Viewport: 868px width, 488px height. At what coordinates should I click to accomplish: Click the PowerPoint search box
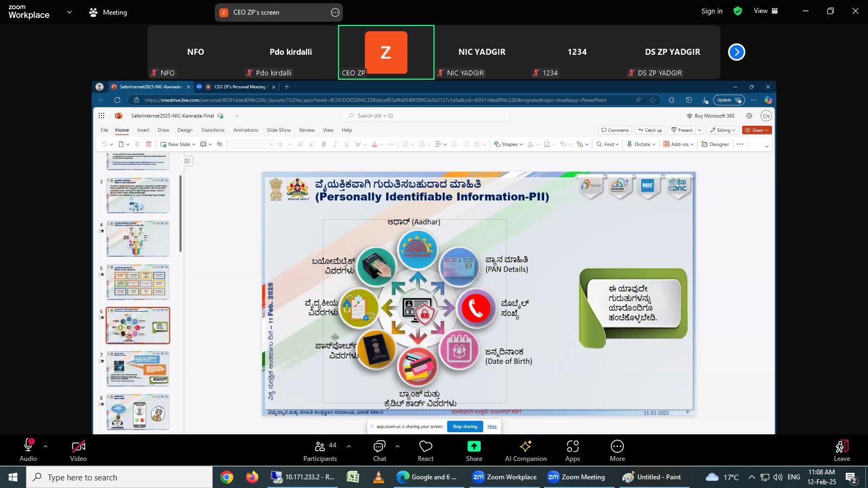click(x=426, y=115)
